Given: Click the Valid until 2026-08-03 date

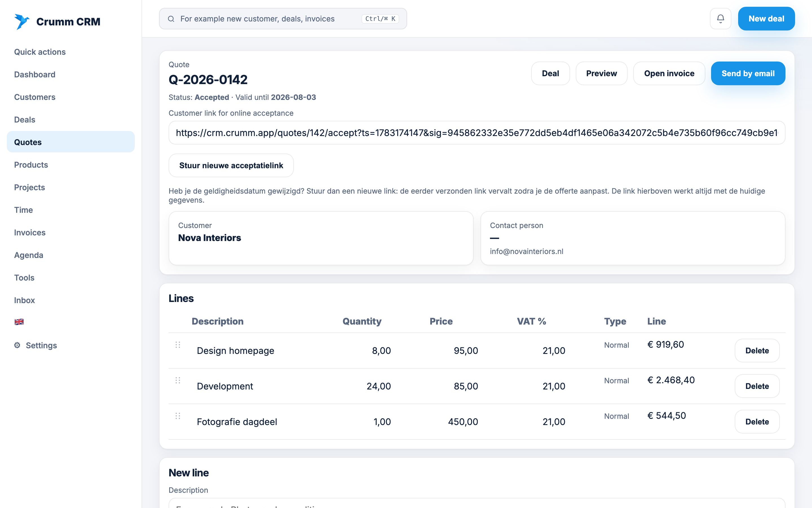Looking at the screenshot, I should pos(293,97).
